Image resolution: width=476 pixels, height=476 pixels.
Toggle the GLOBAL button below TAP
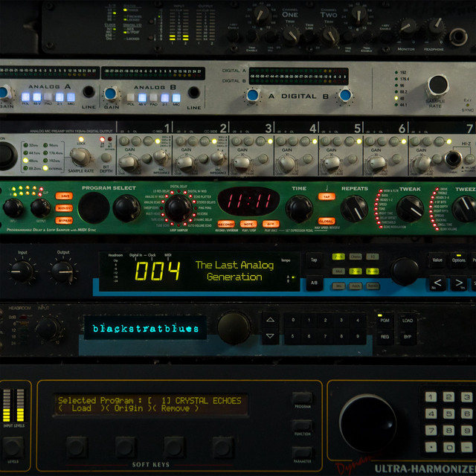coord(327,221)
